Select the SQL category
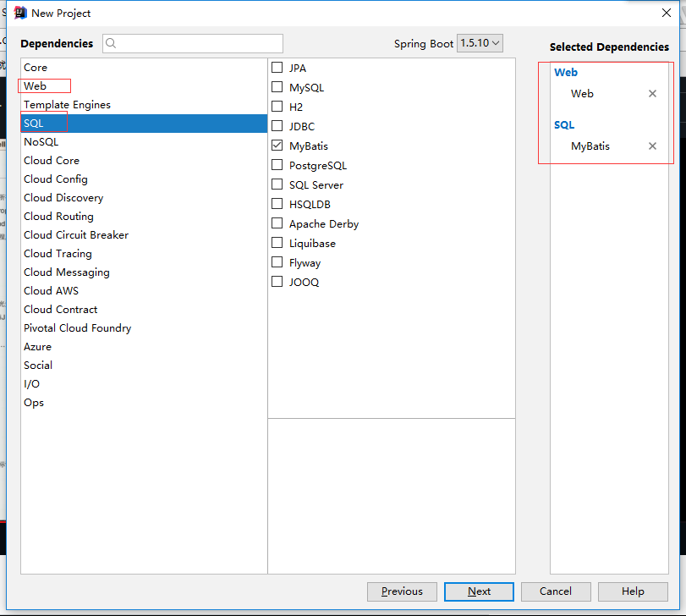The width and height of the screenshot is (686, 616). [144, 124]
